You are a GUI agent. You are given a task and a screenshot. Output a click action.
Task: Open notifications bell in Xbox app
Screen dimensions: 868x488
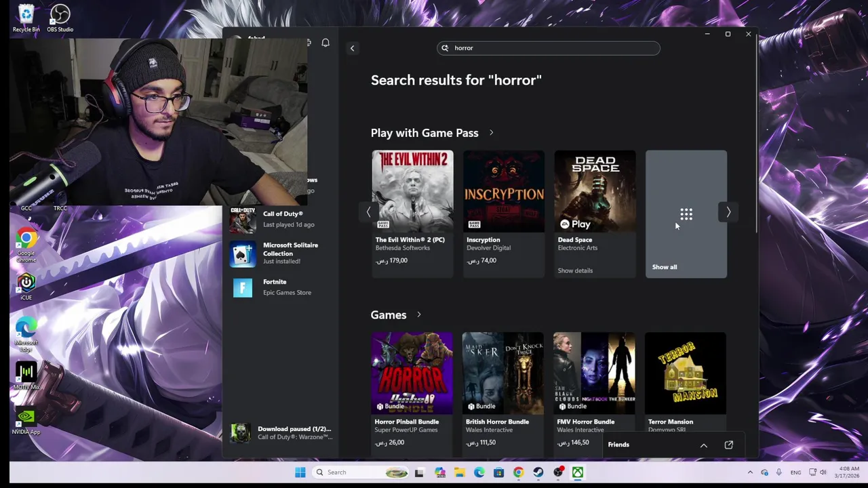tap(325, 43)
